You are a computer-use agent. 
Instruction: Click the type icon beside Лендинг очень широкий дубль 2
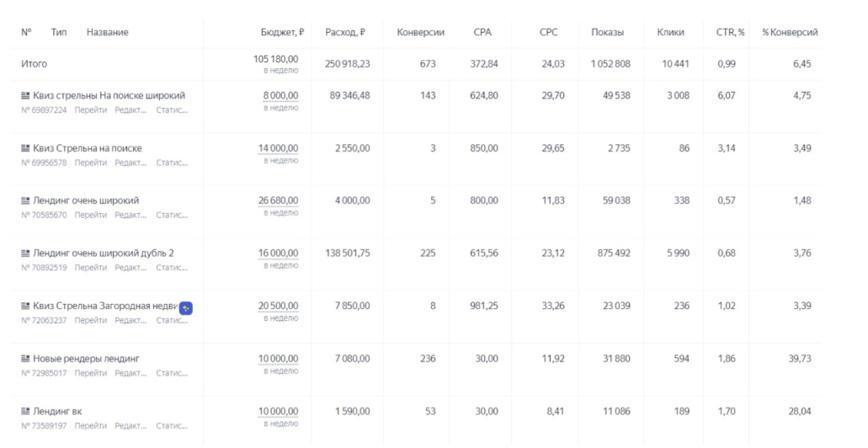click(25, 253)
